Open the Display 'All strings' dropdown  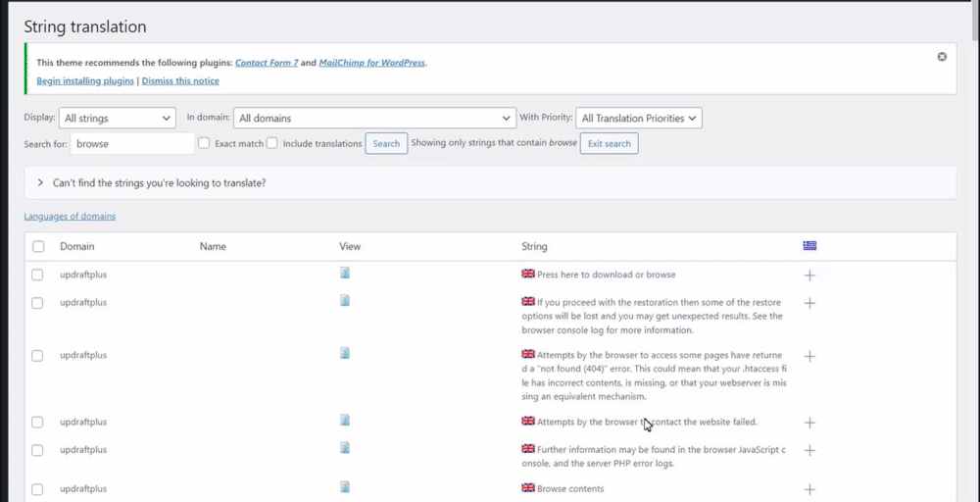point(117,119)
